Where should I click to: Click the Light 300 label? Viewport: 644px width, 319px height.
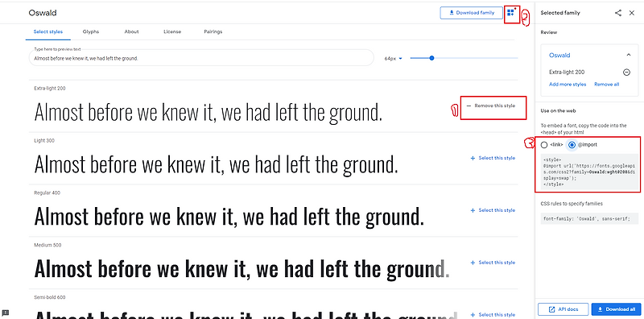[x=44, y=141]
